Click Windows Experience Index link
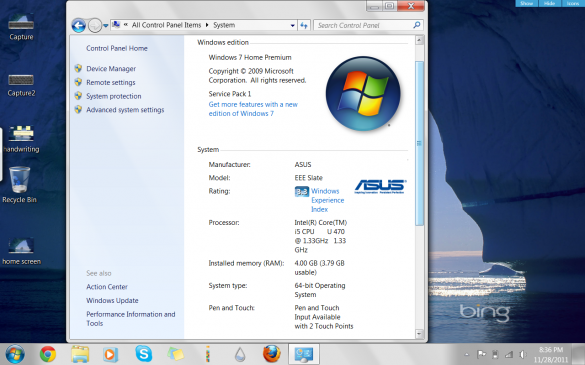This screenshot has height=365, width=585. pyautogui.click(x=328, y=200)
